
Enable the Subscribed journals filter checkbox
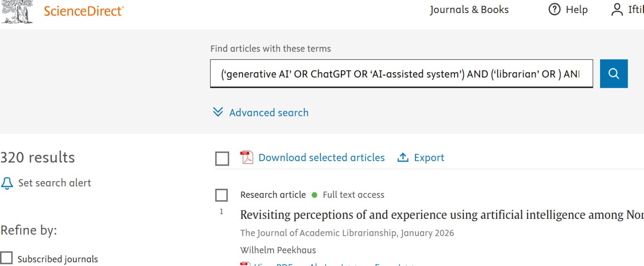click(x=6, y=258)
